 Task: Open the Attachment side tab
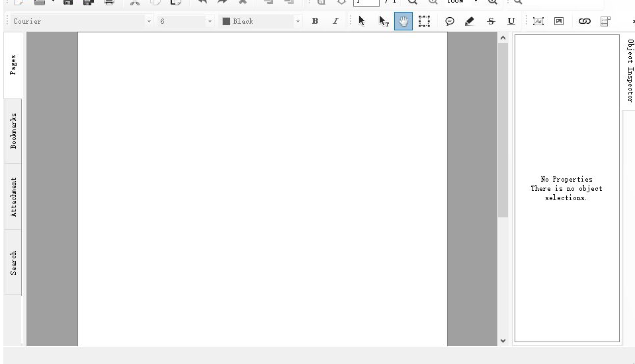[x=13, y=196]
